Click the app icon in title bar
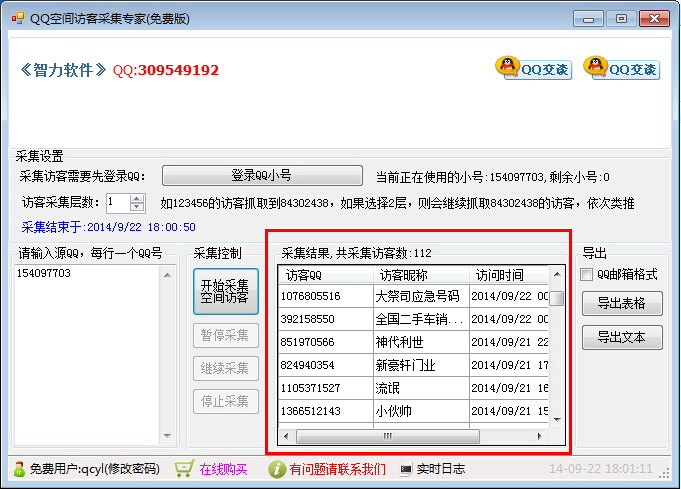 (x=18, y=18)
